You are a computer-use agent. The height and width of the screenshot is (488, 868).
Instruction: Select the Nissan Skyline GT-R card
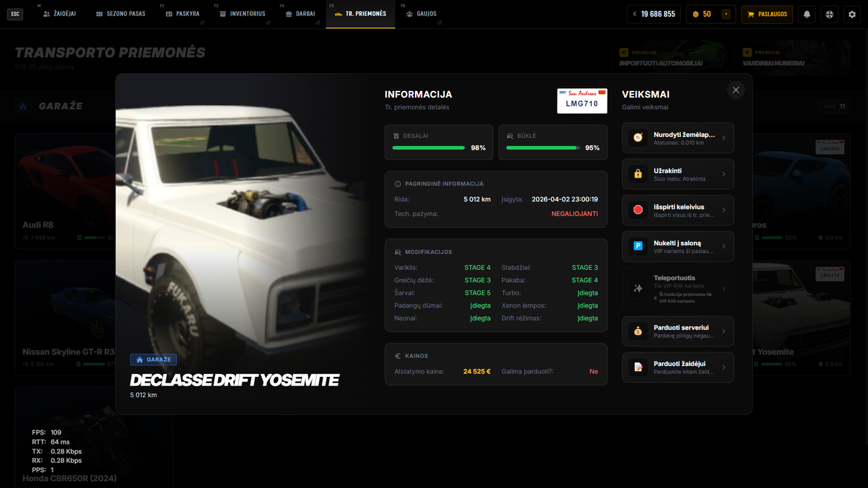click(65, 317)
